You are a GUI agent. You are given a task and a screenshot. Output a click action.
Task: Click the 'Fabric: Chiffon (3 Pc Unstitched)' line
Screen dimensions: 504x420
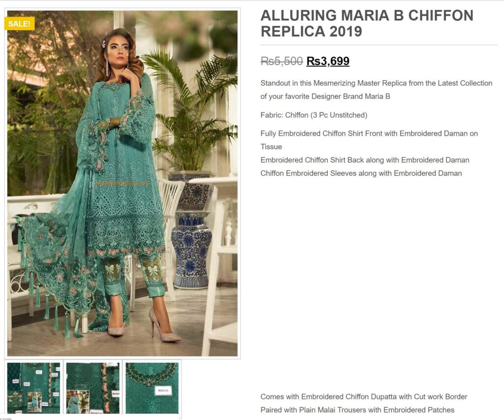pyautogui.click(x=314, y=115)
